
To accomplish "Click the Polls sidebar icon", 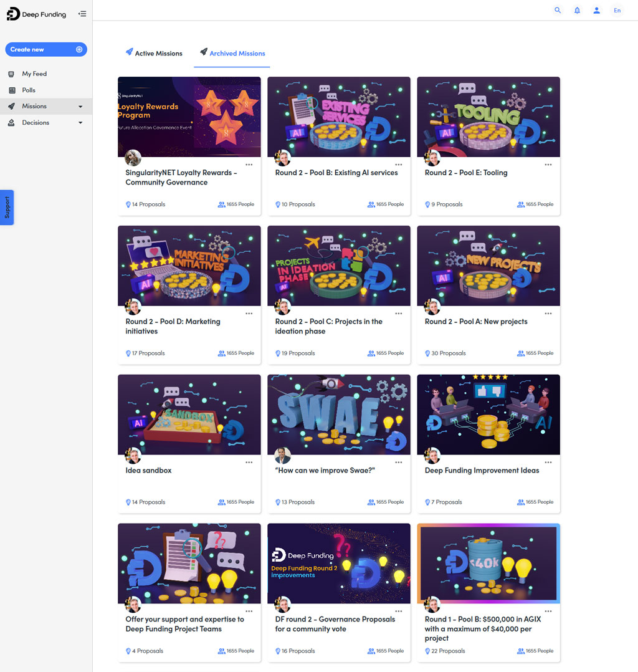I will pos(12,90).
